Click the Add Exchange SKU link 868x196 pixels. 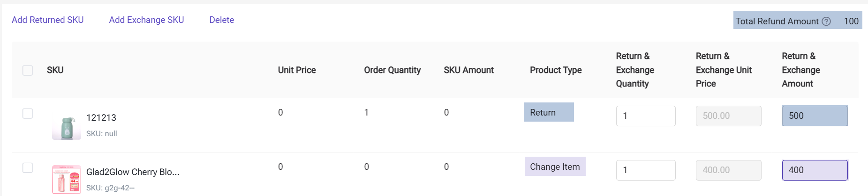pyautogui.click(x=146, y=20)
